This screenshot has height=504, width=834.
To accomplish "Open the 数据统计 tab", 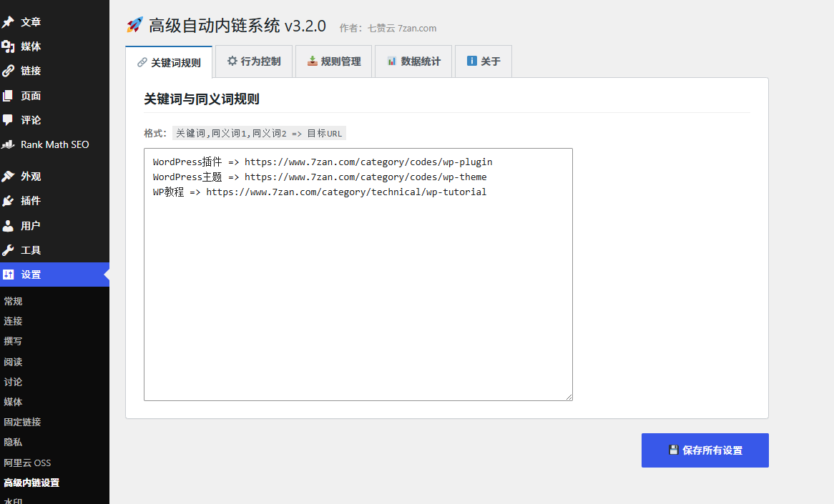I will tap(413, 61).
